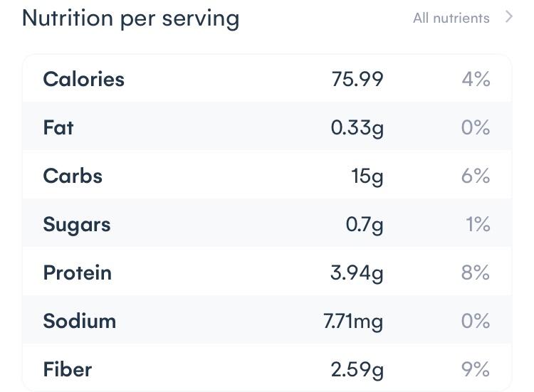Click the 7.71mg sodium amount

(x=353, y=321)
